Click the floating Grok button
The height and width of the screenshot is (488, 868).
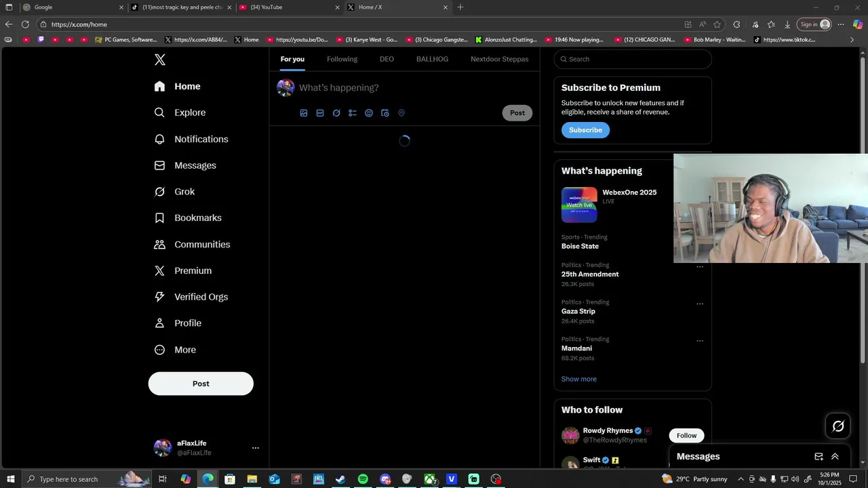tap(838, 426)
